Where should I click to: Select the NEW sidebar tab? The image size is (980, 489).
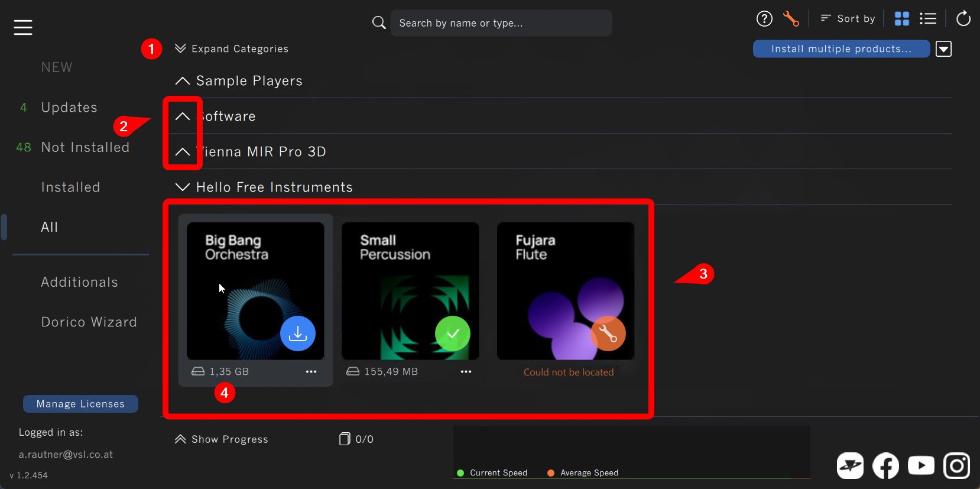(x=57, y=67)
